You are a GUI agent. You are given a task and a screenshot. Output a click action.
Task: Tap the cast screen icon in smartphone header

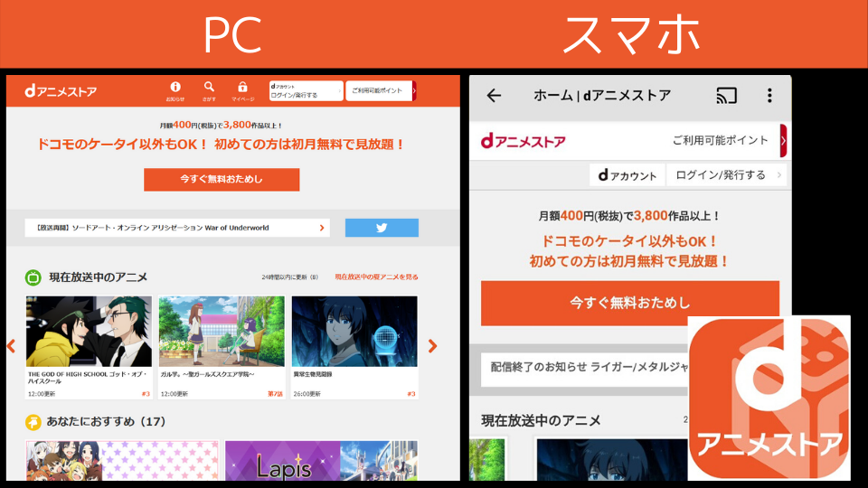tap(726, 96)
